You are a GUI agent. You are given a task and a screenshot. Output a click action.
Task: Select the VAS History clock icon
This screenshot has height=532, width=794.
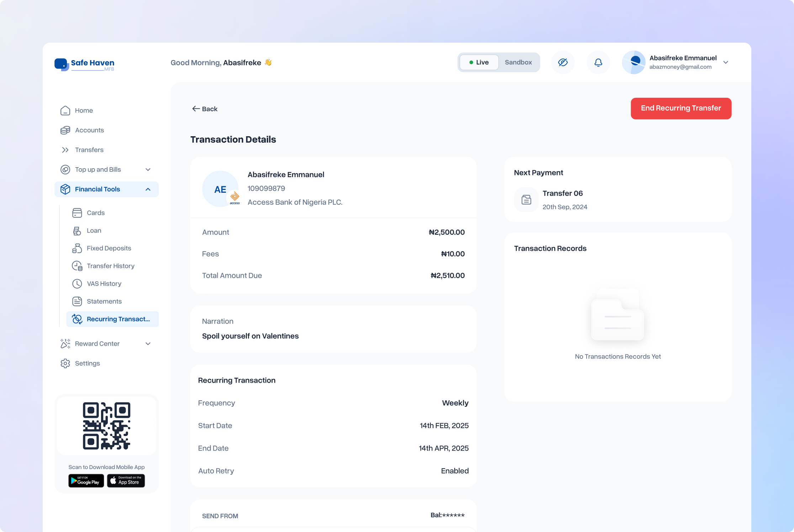coord(77,283)
